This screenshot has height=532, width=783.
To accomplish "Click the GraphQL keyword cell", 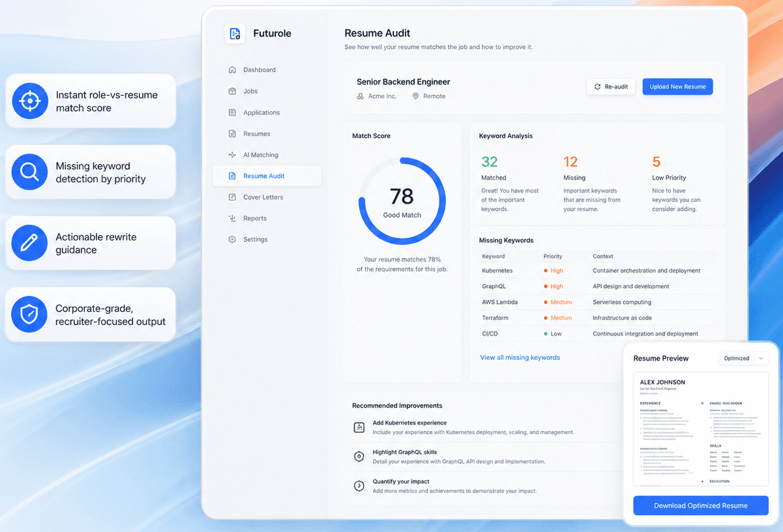I will [494, 286].
